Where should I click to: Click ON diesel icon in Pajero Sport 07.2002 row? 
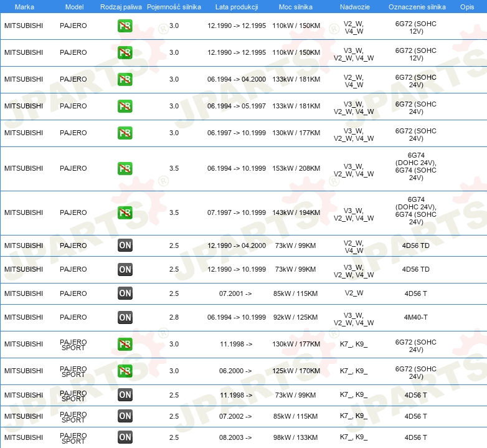pyautogui.click(x=125, y=416)
